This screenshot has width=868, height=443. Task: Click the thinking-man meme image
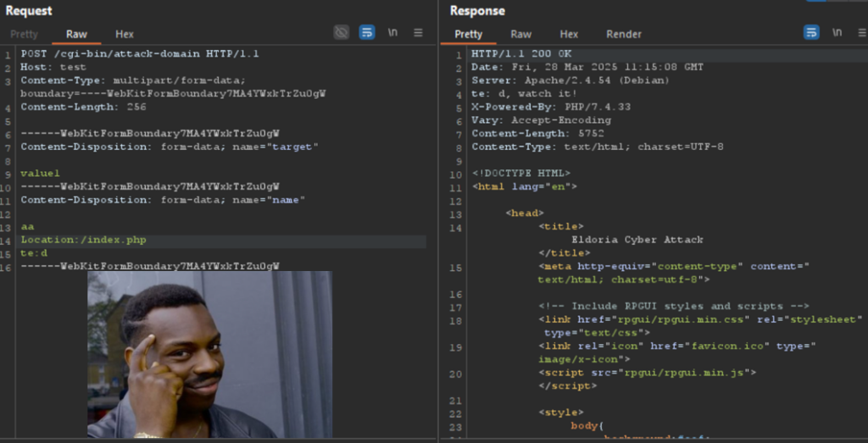tap(210, 355)
